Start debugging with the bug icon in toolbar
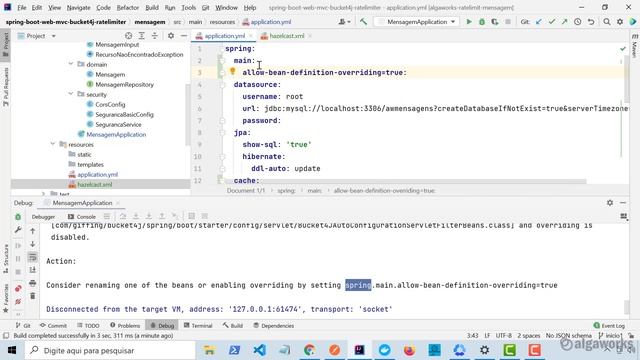 click(x=482, y=22)
